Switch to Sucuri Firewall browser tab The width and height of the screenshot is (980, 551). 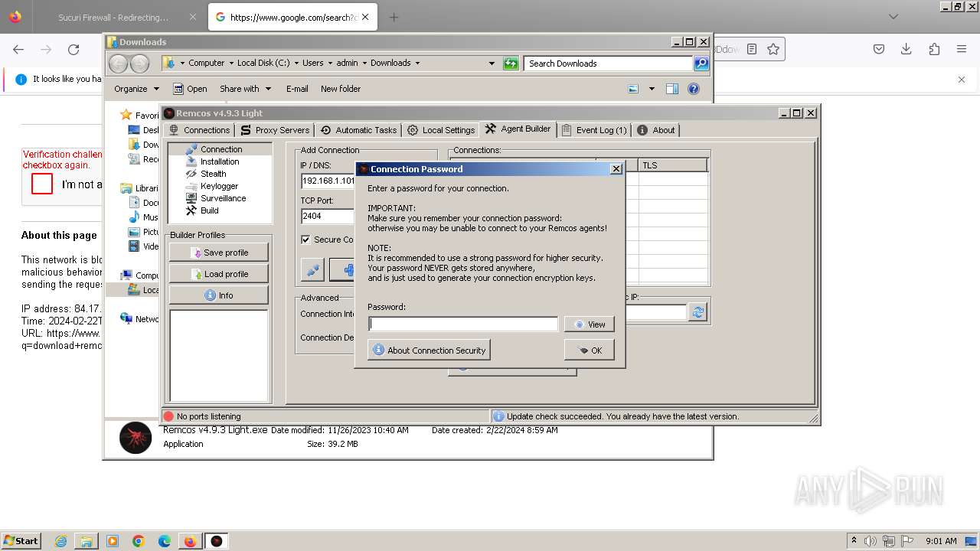[115, 17]
